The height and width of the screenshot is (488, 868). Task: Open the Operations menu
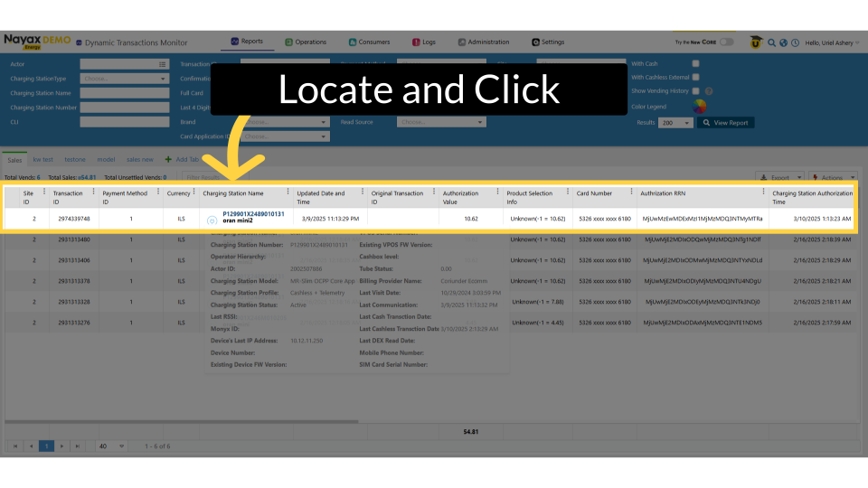tap(306, 42)
